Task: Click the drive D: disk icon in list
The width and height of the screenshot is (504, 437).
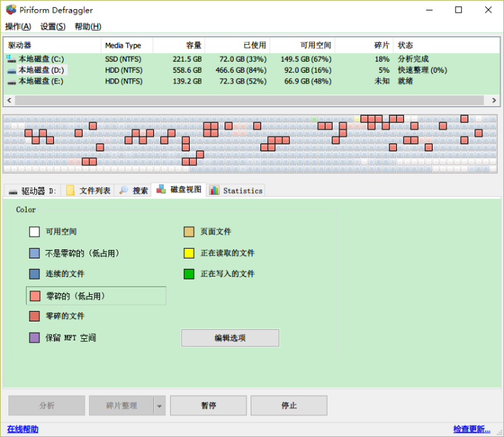Action: click(x=12, y=71)
